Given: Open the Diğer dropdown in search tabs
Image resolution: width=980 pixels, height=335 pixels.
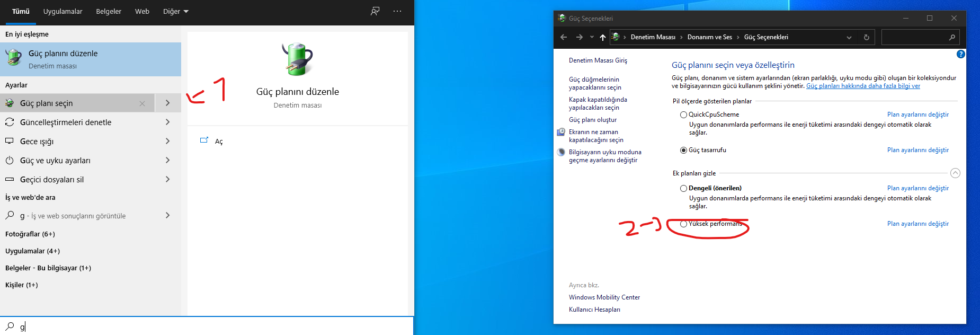Looking at the screenshot, I should (176, 11).
